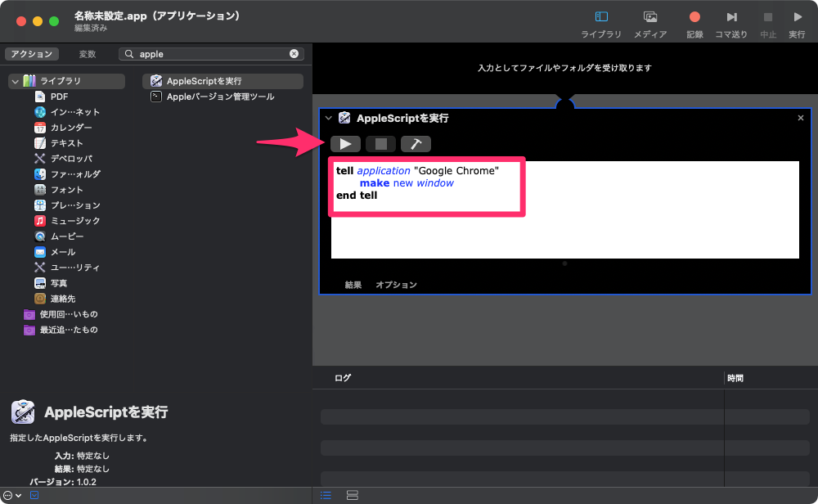The height and width of the screenshot is (504, 818).
Task: Select the カレンダー category
Action: click(x=63, y=128)
